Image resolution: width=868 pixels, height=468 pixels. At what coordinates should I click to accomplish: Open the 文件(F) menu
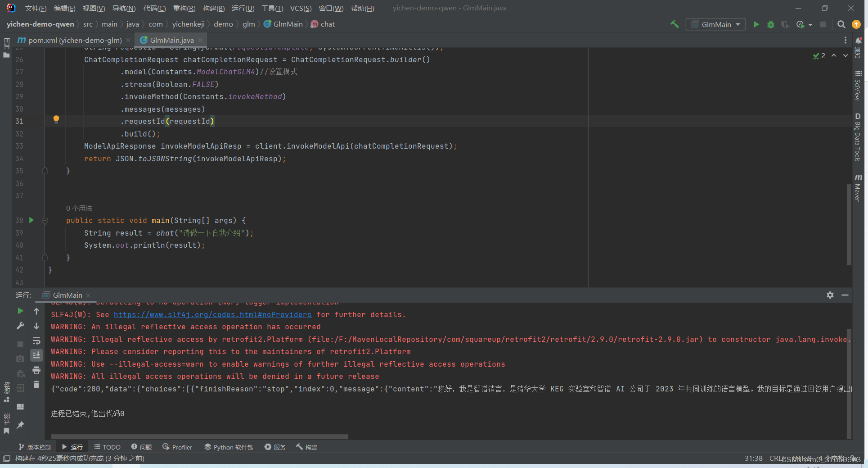point(36,8)
